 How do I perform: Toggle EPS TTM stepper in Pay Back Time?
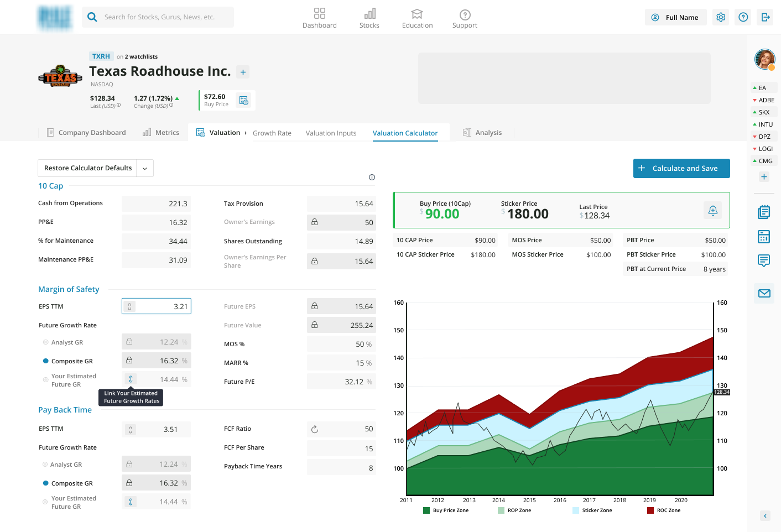pyautogui.click(x=130, y=430)
